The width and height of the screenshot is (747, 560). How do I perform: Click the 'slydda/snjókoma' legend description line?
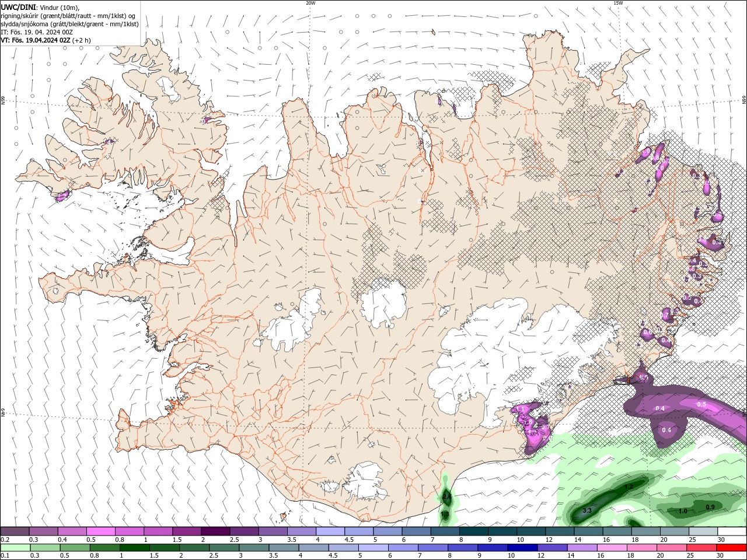pos(70,24)
